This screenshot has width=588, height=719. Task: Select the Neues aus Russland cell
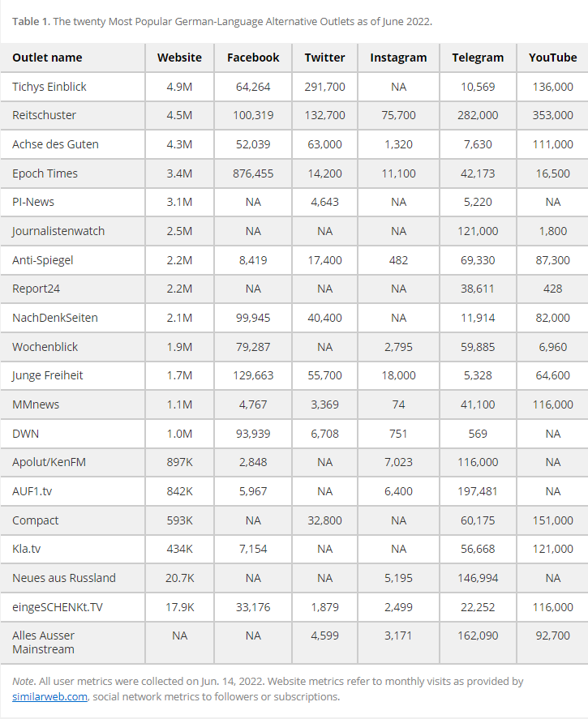[x=64, y=578]
